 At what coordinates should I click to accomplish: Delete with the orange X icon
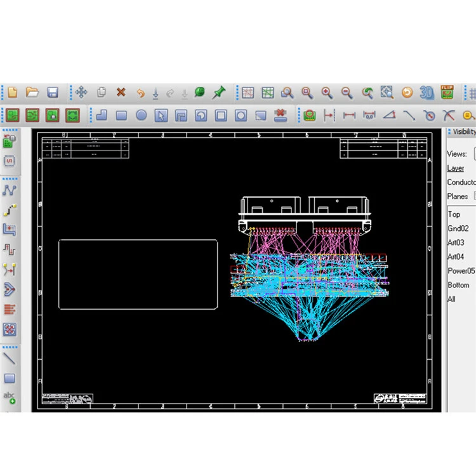(x=121, y=92)
